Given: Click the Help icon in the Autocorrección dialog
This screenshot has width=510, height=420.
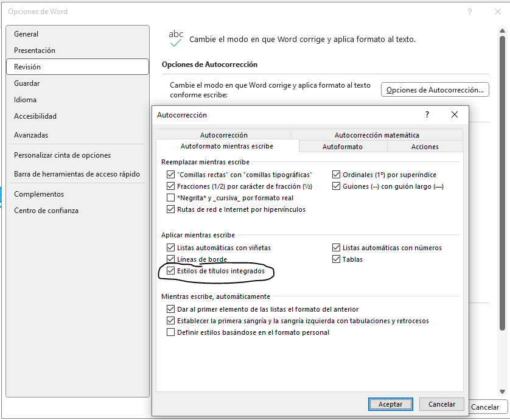Looking at the screenshot, I should (427, 114).
